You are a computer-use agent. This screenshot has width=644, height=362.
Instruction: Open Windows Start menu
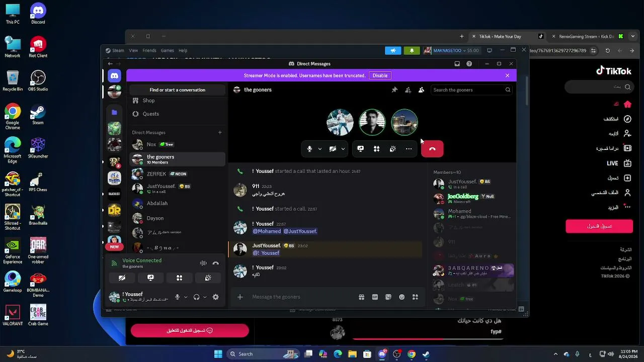[x=218, y=354]
